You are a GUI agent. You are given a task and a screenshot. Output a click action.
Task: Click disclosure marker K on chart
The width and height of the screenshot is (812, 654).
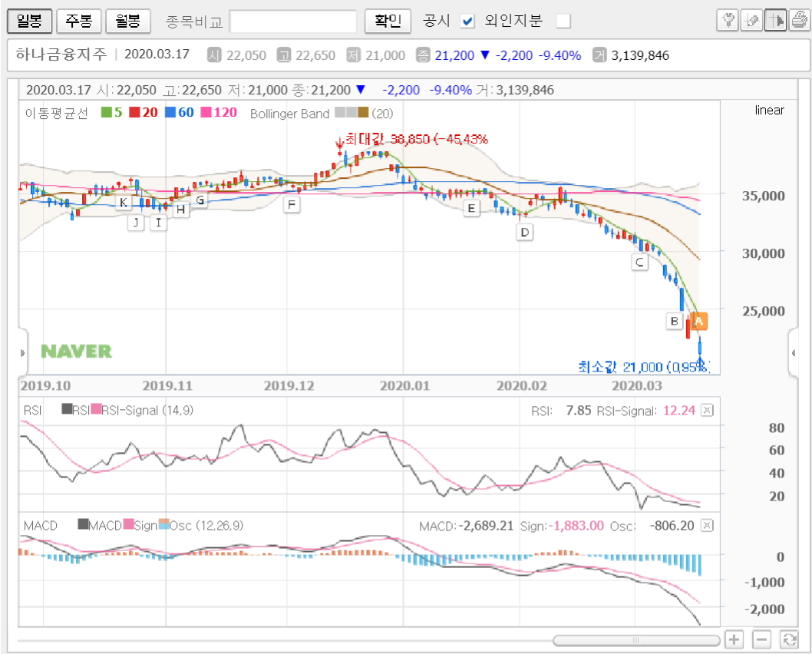124,202
